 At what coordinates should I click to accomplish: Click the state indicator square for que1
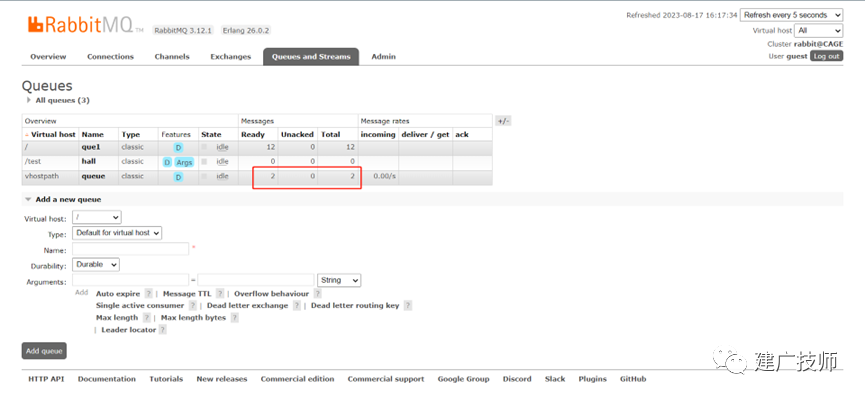click(x=205, y=147)
